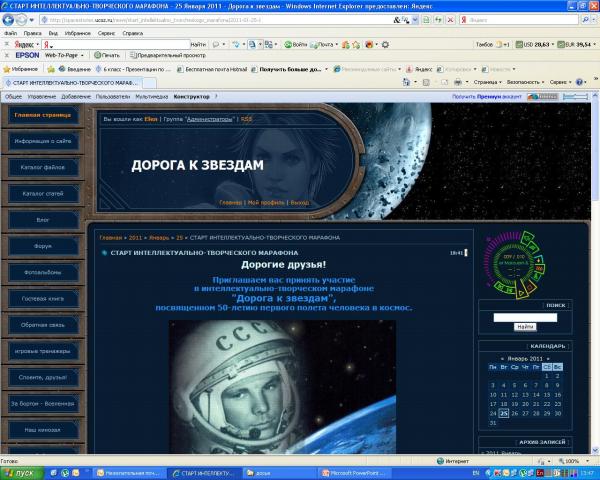Open Управление in the site admin bar

click(42, 97)
